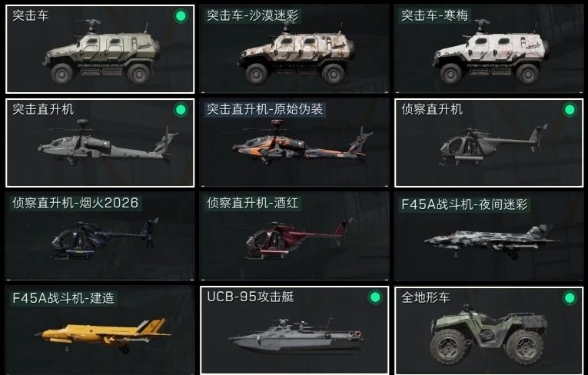The image size is (588, 375).
Task: Select the 突击车 assault vehicle card
Action: (100, 49)
